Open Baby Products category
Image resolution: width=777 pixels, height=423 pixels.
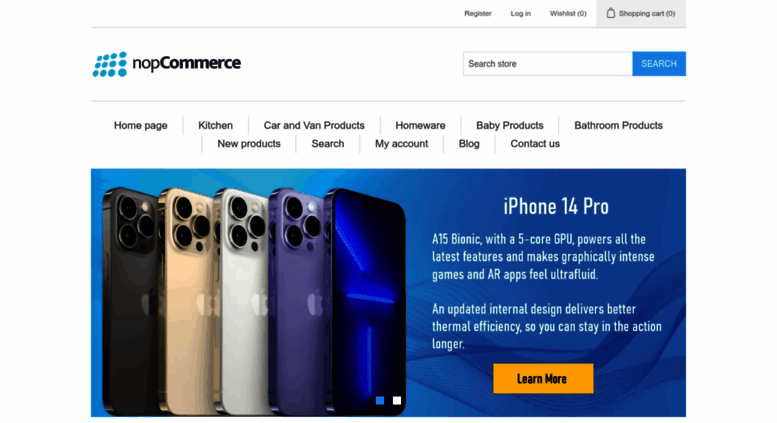tap(509, 125)
